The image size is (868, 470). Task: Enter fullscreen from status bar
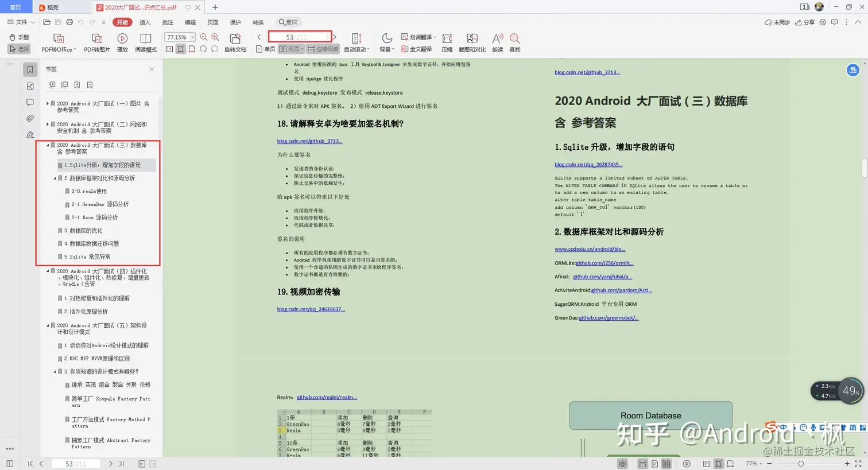pos(858,464)
